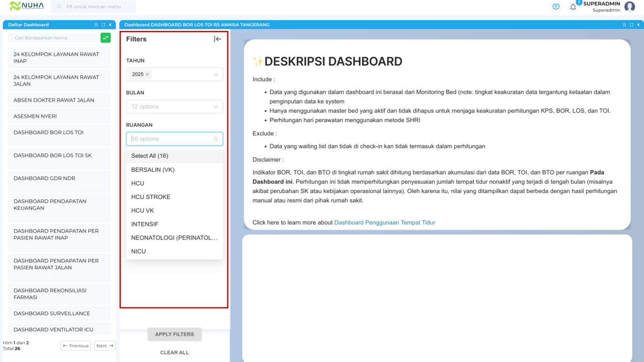Click the green swap button beside the name search
This screenshot has height=362, width=644.
(x=105, y=38)
